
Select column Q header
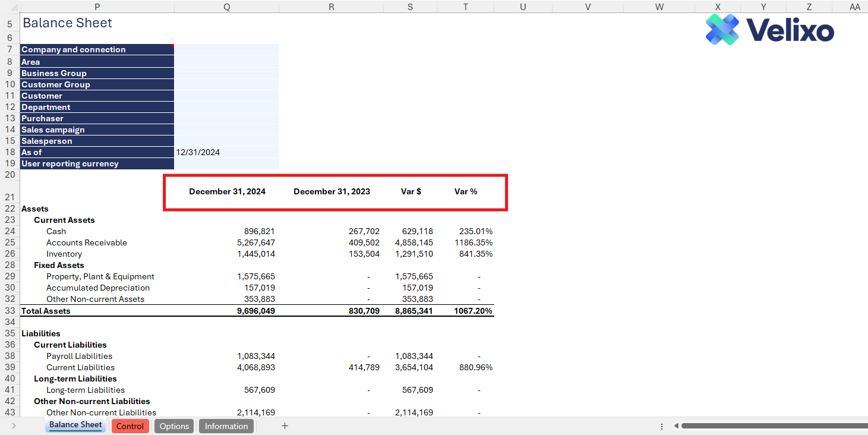click(x=226, y=7)
